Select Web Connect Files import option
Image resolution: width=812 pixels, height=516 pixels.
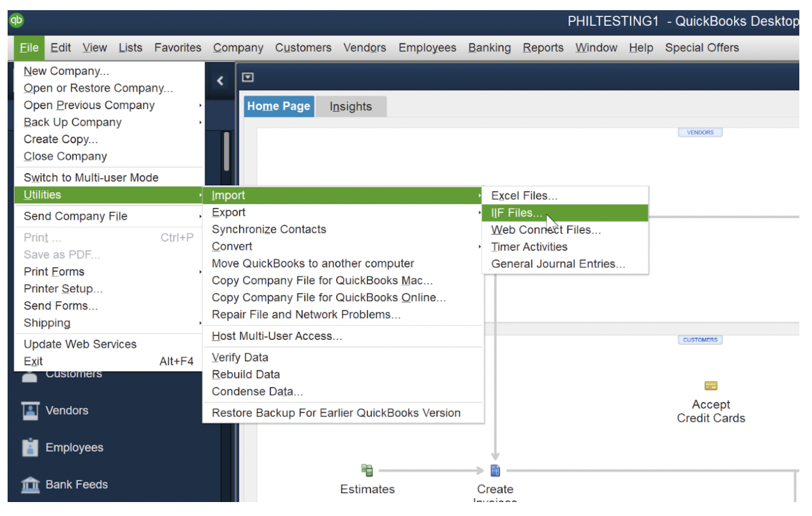click(x=565, y=230)
